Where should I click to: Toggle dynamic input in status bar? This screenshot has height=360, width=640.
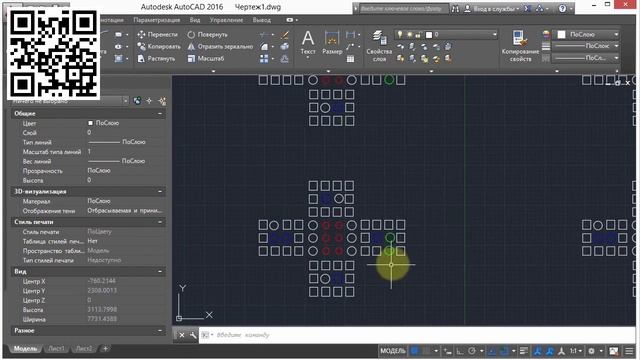pyautogui.click(x=448, y=351)
